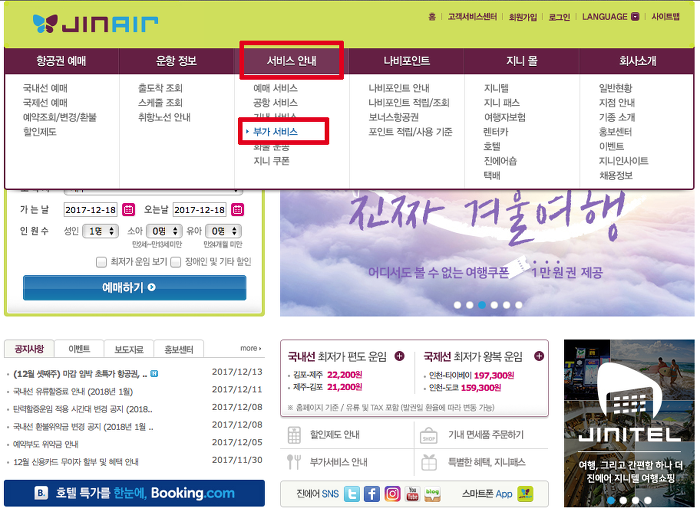Click the plus icon beside 국내선 최저가 편도 운임
Viewport: 700px width, 515px height.
[x=400, y=356]
